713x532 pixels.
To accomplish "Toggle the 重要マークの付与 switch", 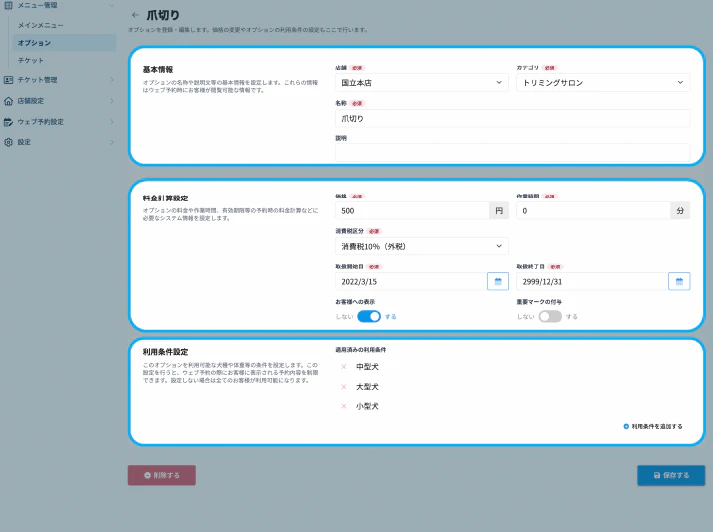I will click(550, 316).
